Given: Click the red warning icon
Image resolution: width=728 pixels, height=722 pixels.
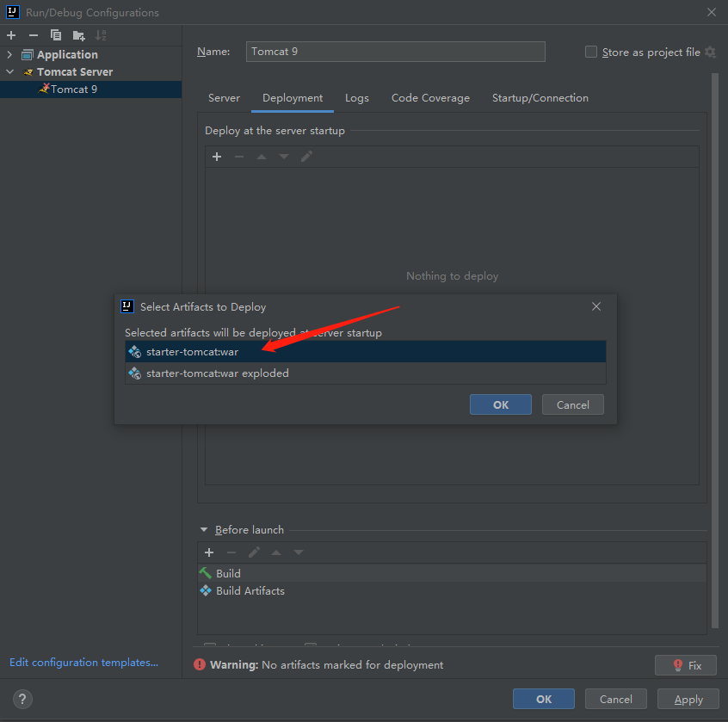Looking at the screenshot, I should pos(200,665).
